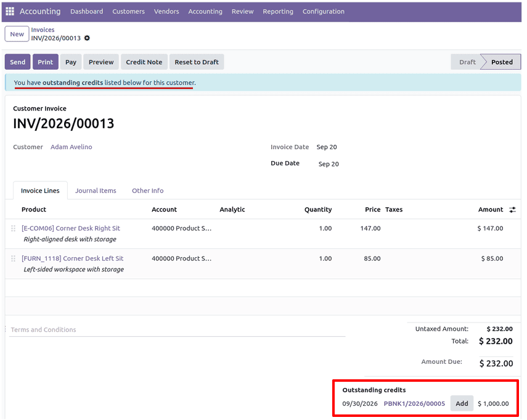Open the Customers menu
Viewport: 527px width, 420px height.
[128, 12]
